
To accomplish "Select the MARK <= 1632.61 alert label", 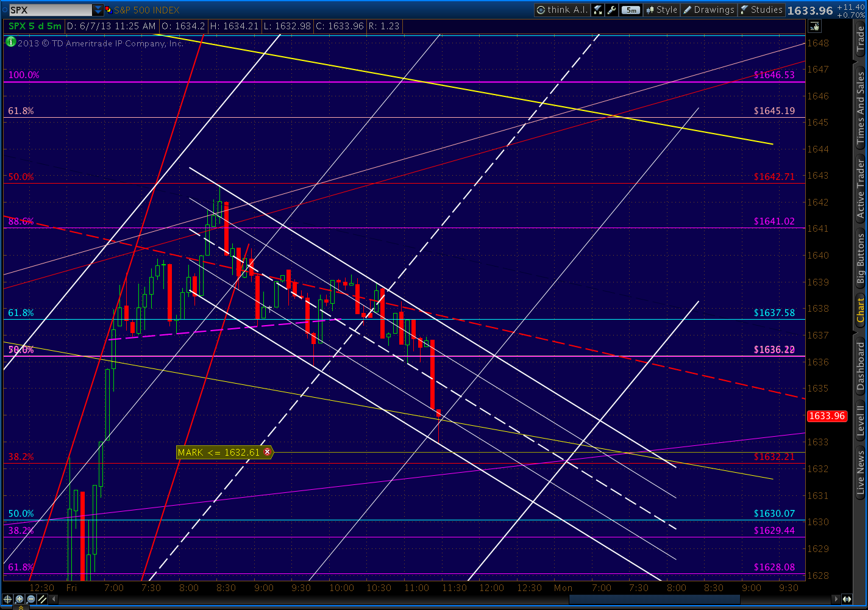I will [219, 452].
